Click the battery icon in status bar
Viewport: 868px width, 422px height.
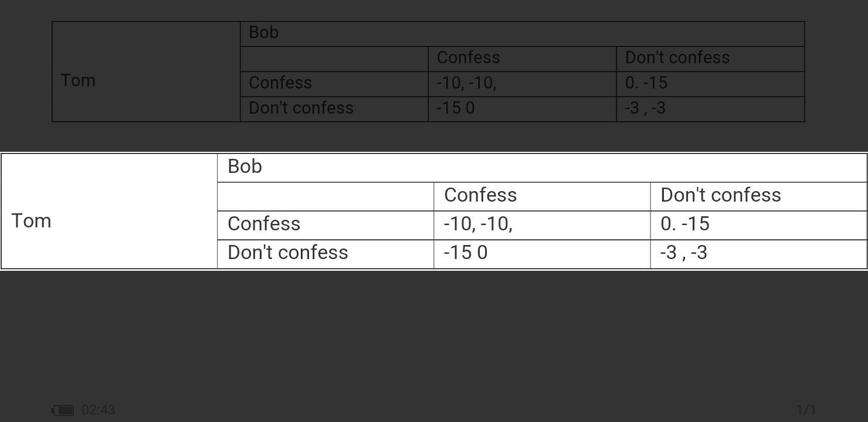pyautogui.click(x=63, y=410)
